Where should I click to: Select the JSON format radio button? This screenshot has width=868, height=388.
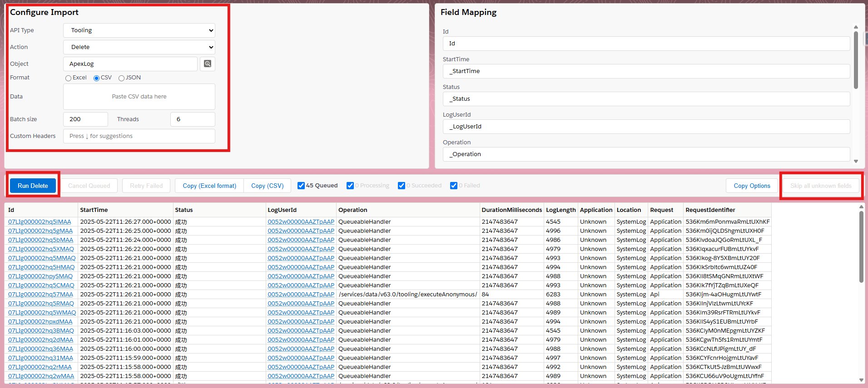point(121,78)
